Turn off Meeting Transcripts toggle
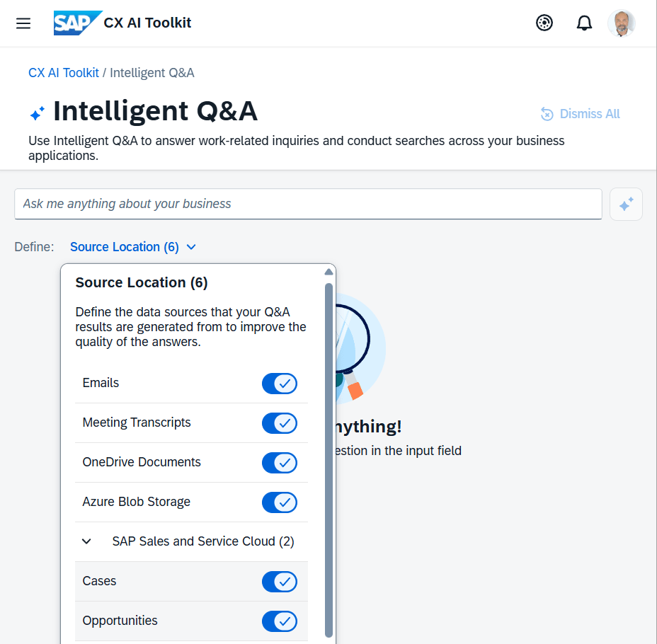Viewport: 657px width, 644px height. pos(280,423)
